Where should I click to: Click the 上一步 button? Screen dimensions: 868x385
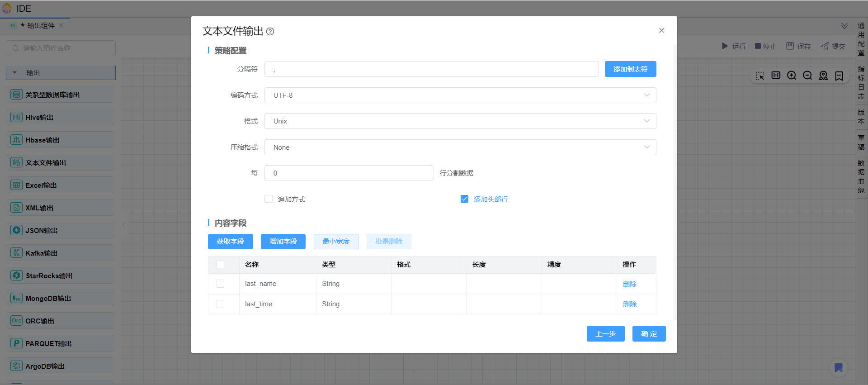(x=606, y=333)
